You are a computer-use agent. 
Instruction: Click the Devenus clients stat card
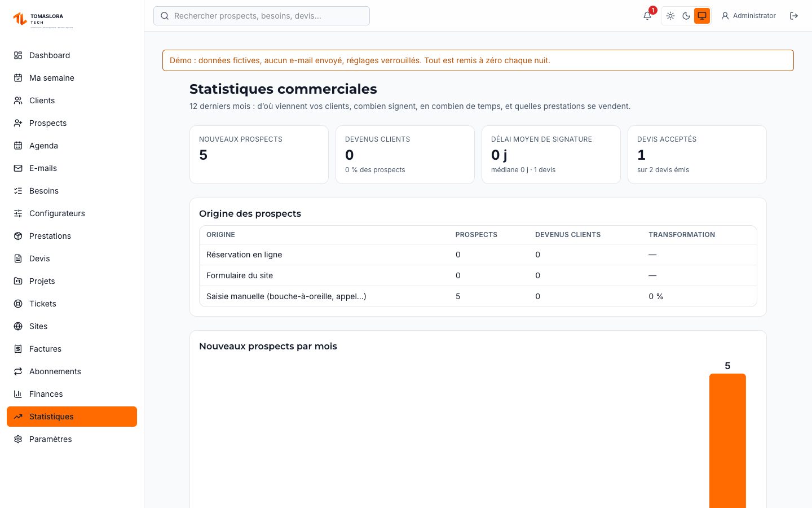pyautogui.click(x=405, y=155)
